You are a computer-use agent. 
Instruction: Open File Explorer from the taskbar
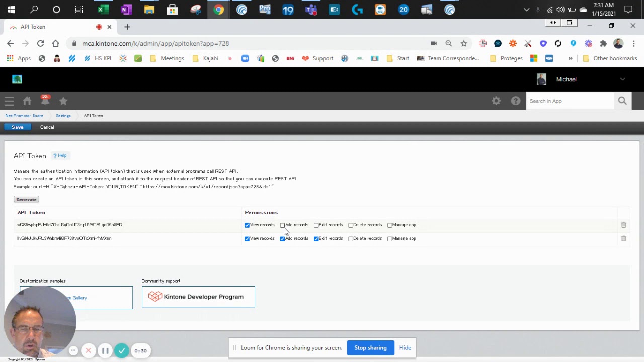click(x=149, y=10)
